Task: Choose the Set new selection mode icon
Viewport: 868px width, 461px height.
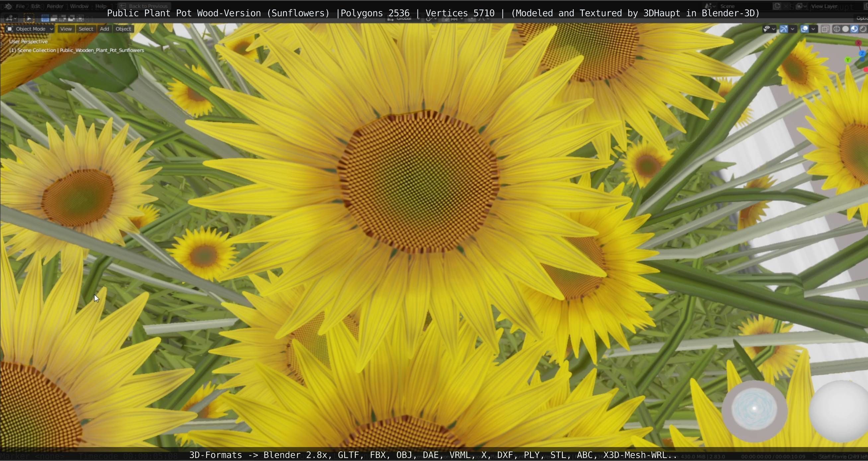Action: [x=45, y=19]
